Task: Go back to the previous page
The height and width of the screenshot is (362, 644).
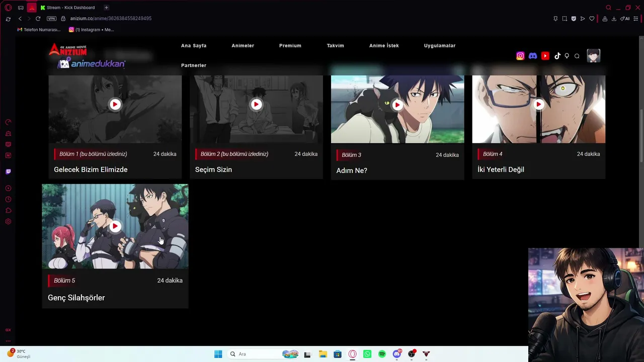Action: (20, 19)
